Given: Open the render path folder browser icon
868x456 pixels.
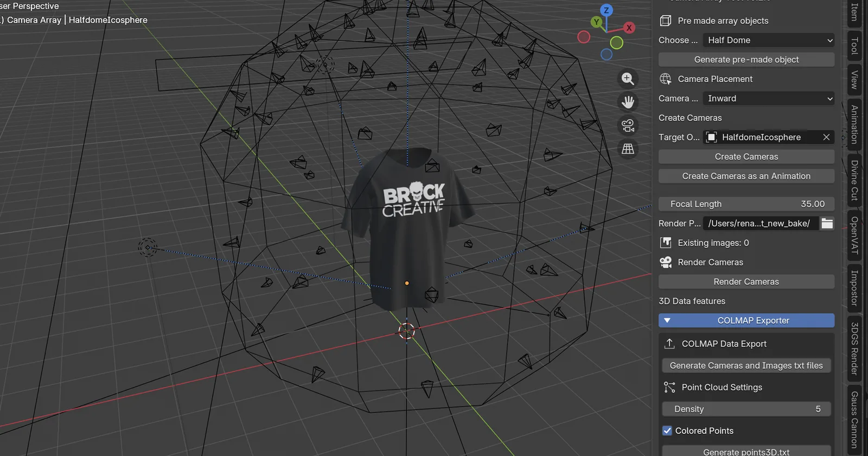Looking at the screenshot, I should (827, 223).
